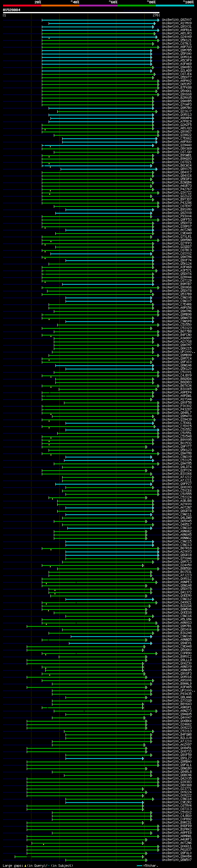Select UniRef100_C7E661 label
The height and width of the screenshot is (868, 197).
[x=177, y=422]
